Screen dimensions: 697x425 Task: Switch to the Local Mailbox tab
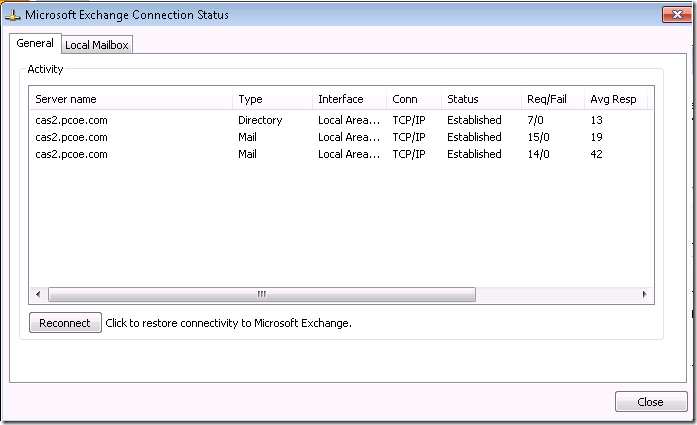[96, 45]
